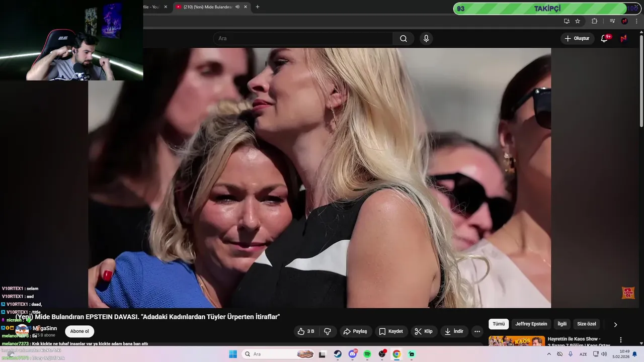Viewport: 644px width, 362px height.
Task: Open Chrome media control icon
Action: click(x=612, y=21)
